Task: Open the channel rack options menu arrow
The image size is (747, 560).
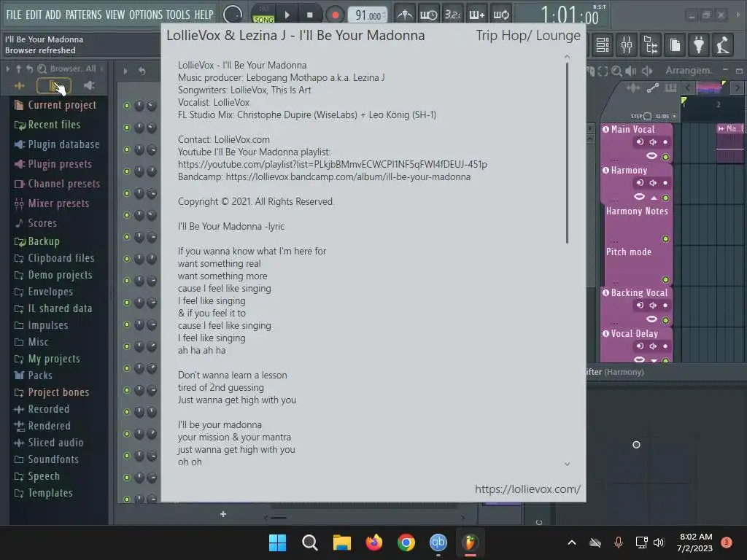Action: coord(125,71)
